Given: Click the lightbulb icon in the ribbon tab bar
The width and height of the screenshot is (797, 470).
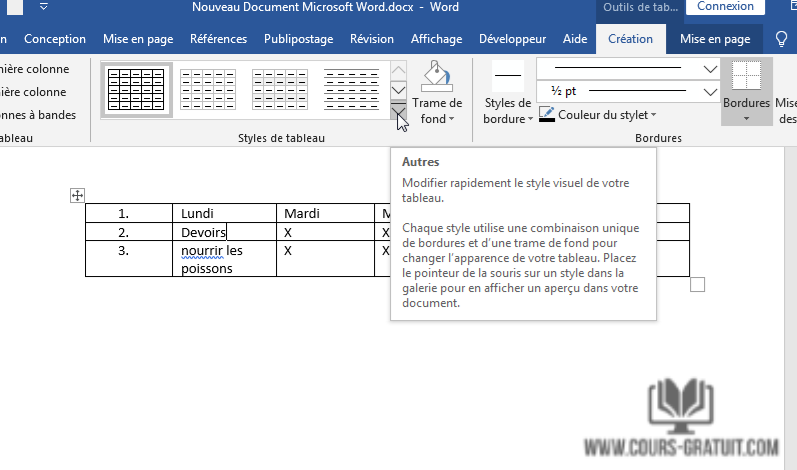Looking at the screenshot, I should [x=782, y=39].
